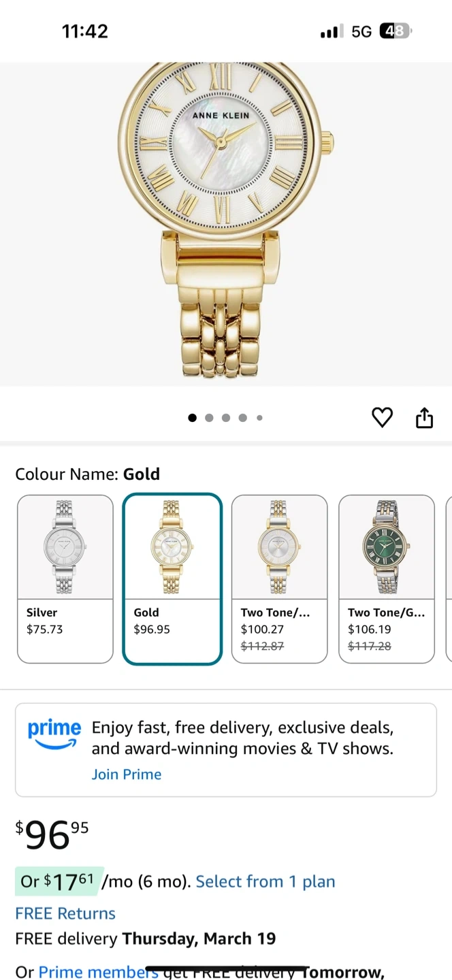Go to the third carousel dot

pos(226,418)
